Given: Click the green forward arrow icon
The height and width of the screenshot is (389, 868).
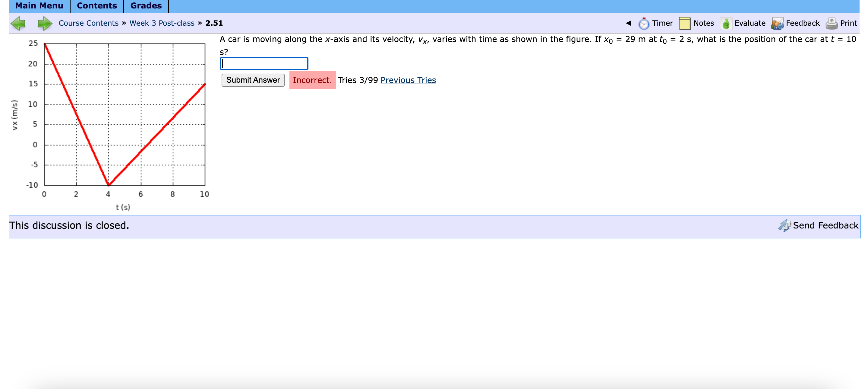Looking at the screenshot, I should pos(45,23).
